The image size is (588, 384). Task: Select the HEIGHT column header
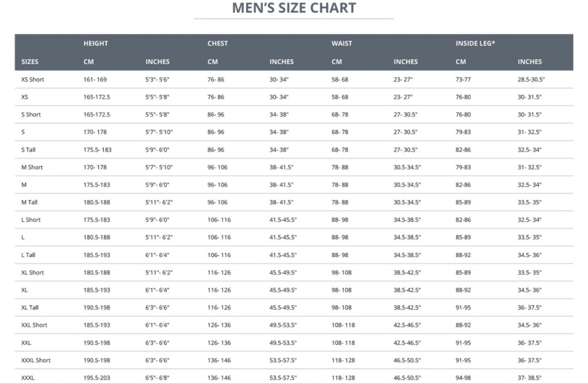click(x=96, y=44)
